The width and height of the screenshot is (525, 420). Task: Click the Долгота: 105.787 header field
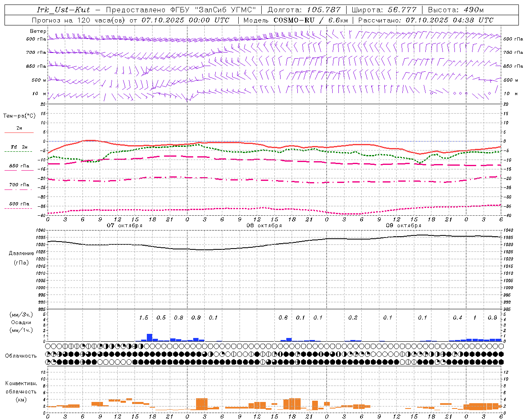tap(304, 10)
